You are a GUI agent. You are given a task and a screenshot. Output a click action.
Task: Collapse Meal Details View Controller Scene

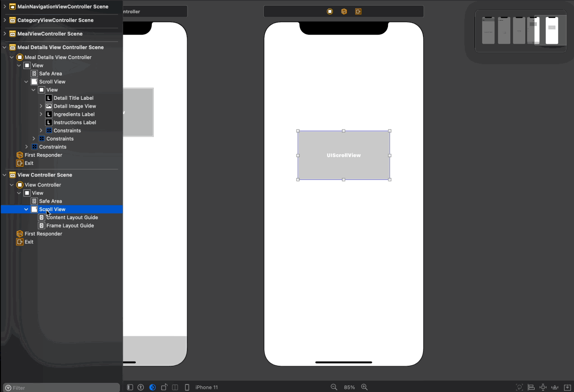pyautogui.click(x=5, y=47)
